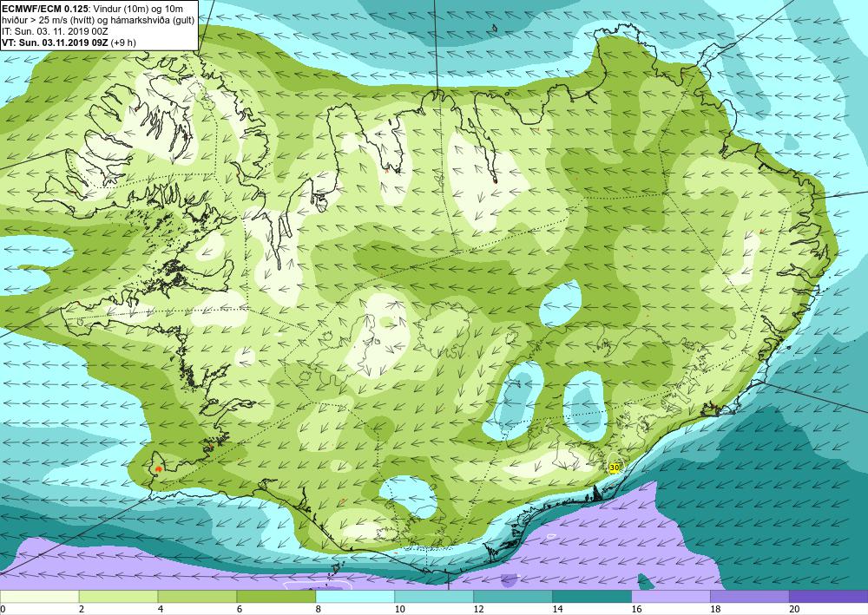
Task: Click the legend scale label "6"
Action: [x=240, y=609]
